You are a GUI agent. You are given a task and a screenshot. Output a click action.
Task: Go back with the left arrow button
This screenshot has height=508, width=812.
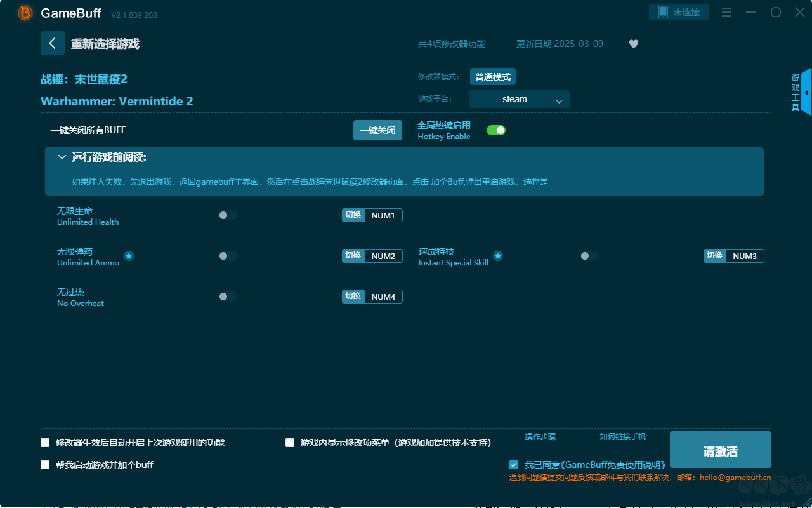[x=52, y=43]
